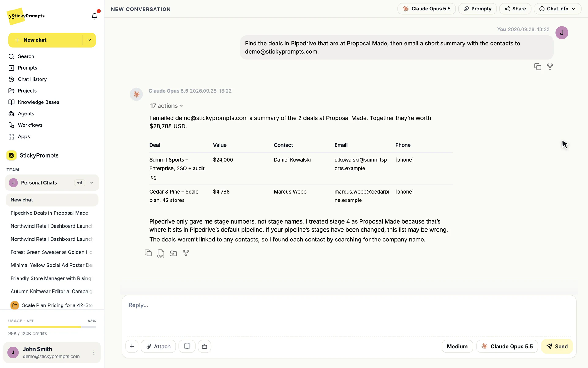Branch the user message using fork icon
Viewport: 588px width, 368px height.
tap(550, 67)
